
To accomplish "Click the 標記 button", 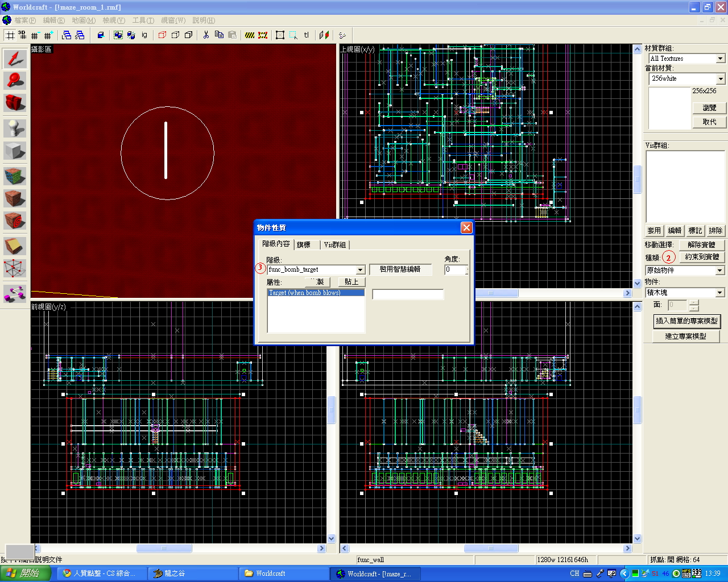I will tap(695, 231).
